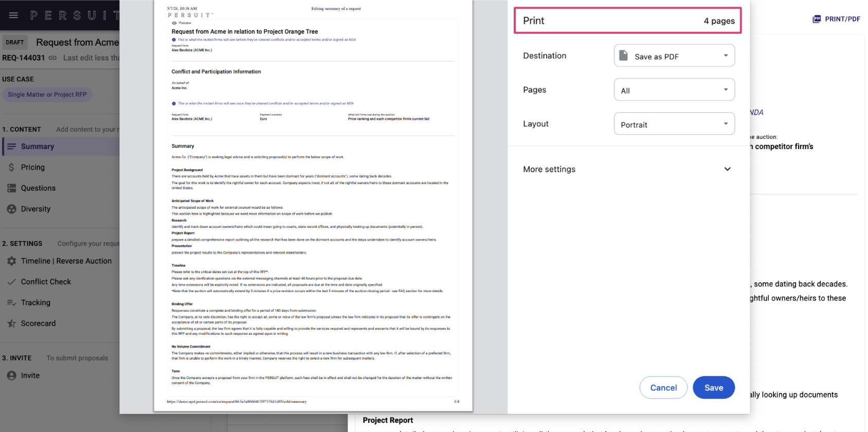Click the Print dialog title
The width and height of the screenshot is (868, 432).
coord(534,21)
